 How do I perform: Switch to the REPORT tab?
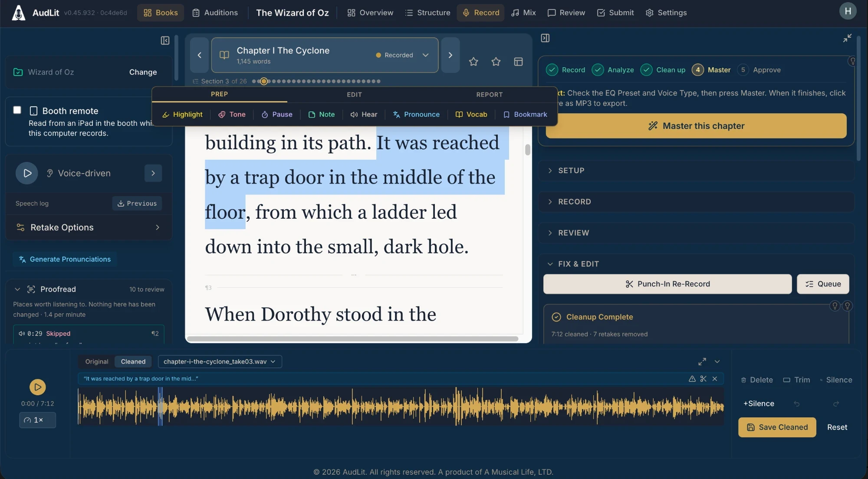pyautogui.click(x=490, y=95)
